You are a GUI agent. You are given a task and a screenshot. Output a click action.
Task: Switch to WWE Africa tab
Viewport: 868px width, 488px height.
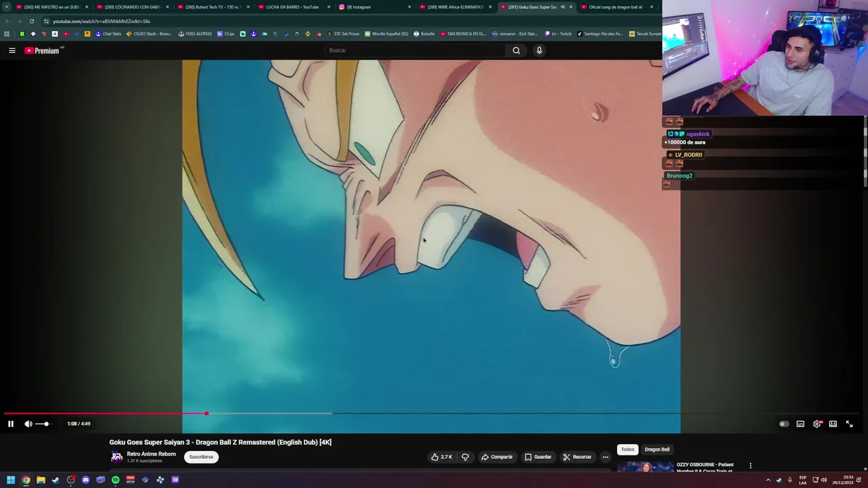click(x=455, y=7)
